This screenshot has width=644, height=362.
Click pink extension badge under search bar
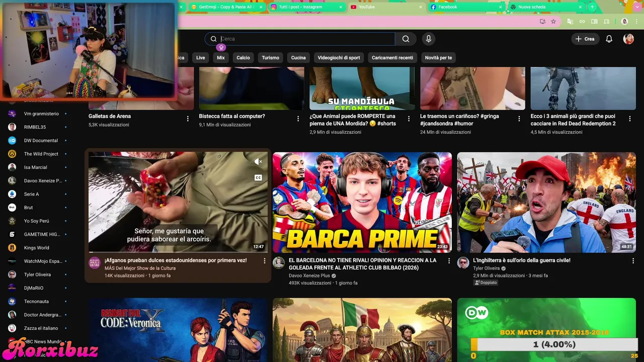point(221,47)
